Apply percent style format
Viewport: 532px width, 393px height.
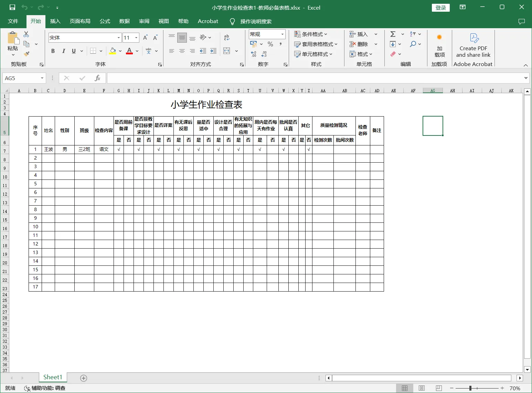pyautogui.click(x=270, y=44)
